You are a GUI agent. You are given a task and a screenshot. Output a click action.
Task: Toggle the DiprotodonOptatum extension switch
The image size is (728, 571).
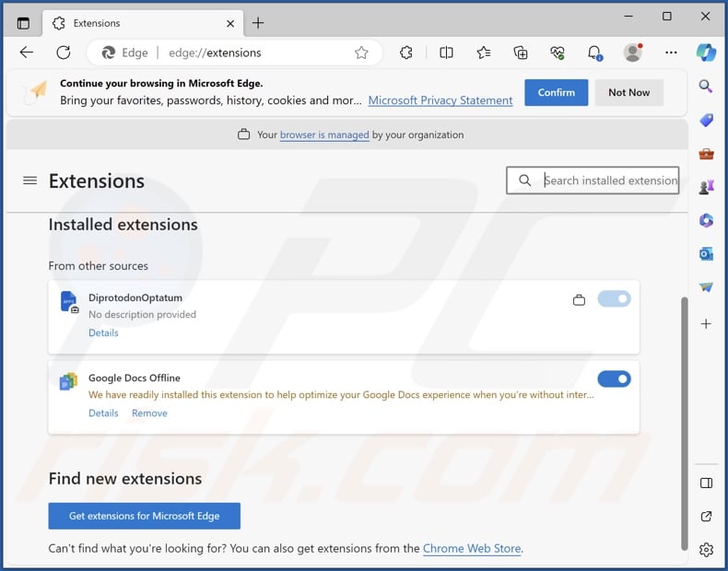point(614,298)
